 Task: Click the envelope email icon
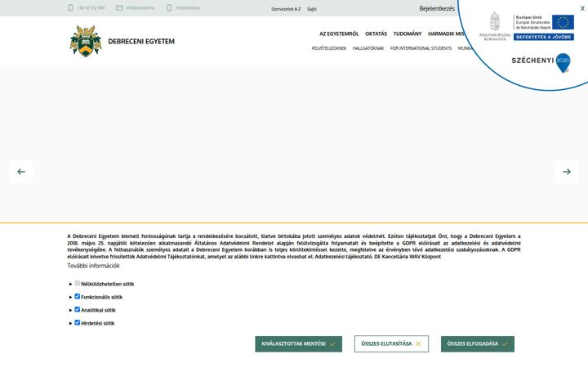click(119, 7)
